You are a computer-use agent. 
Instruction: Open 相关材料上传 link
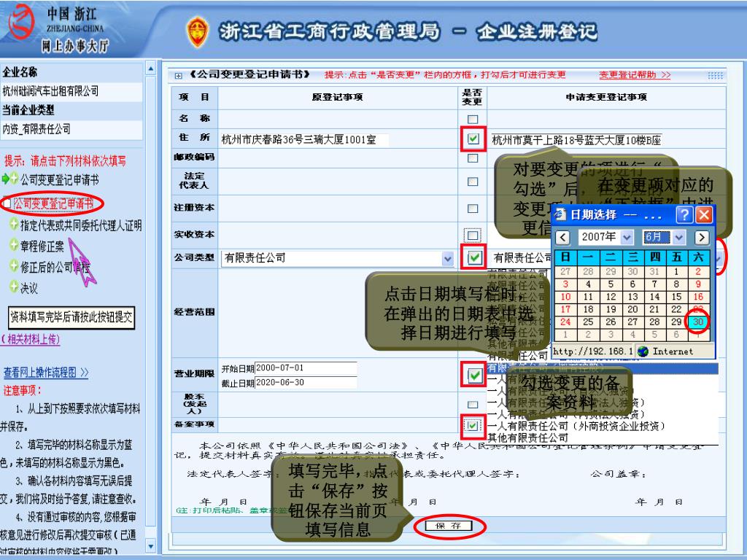pyautogui.click(x=31, y=340)
